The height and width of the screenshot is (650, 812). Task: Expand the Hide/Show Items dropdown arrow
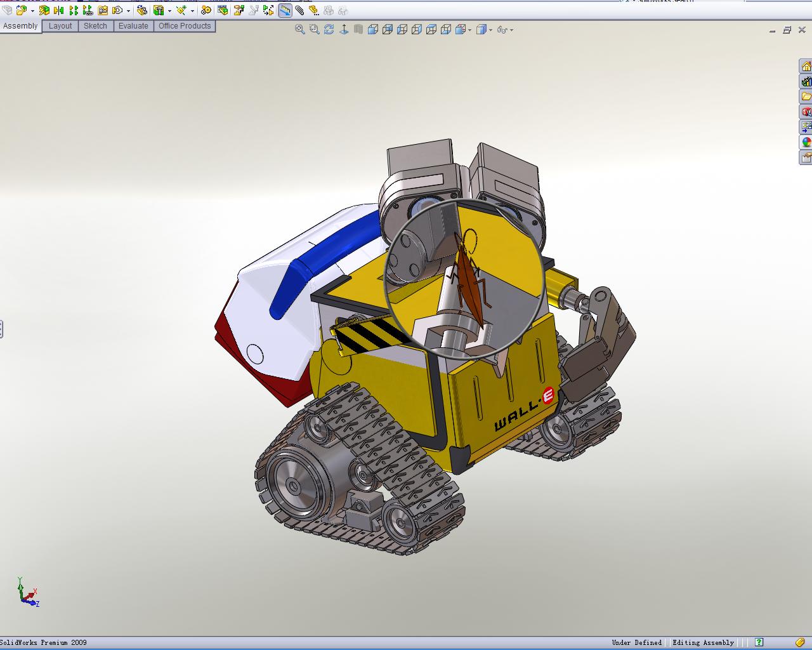[x=511, y=30]
